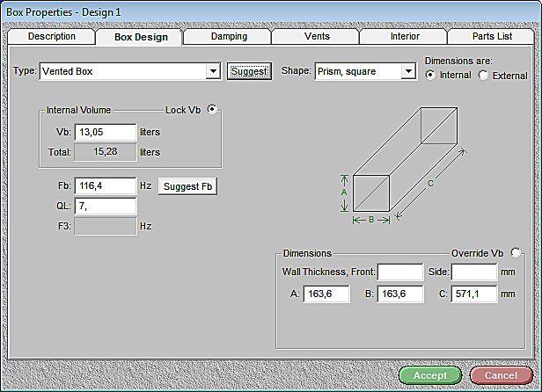Open the Parts List tab
542x392 pixels.
pyautogui.click(x=494, y=37)
